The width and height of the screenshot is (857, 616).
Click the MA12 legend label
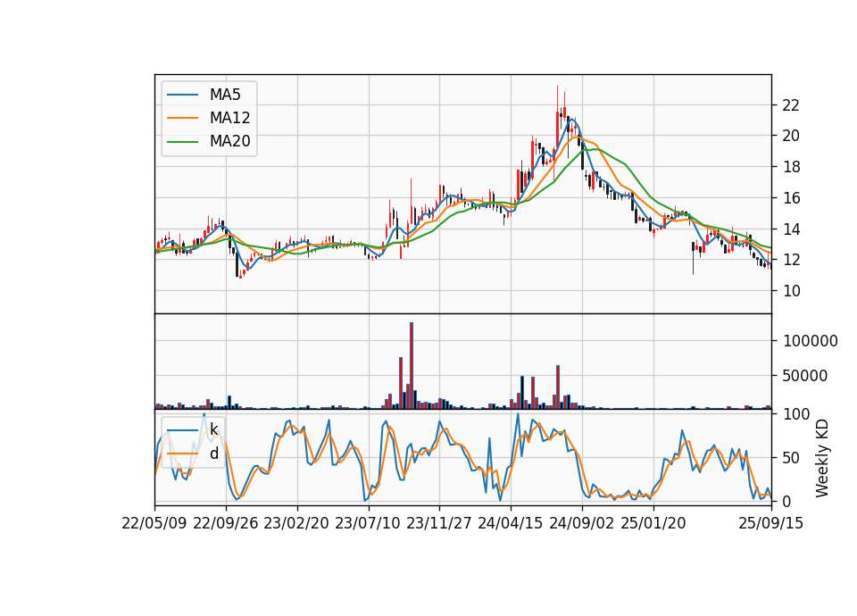point(229,118)
